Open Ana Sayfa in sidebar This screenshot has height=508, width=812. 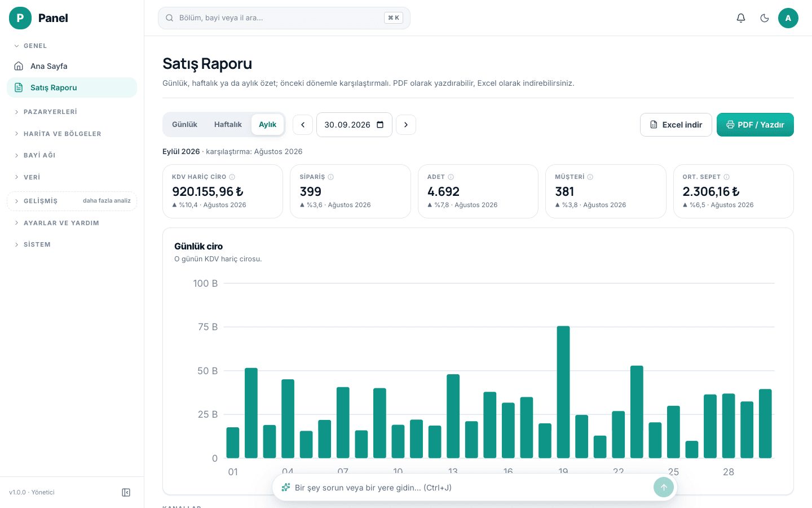pyautogui.click(x=72, y=66)
